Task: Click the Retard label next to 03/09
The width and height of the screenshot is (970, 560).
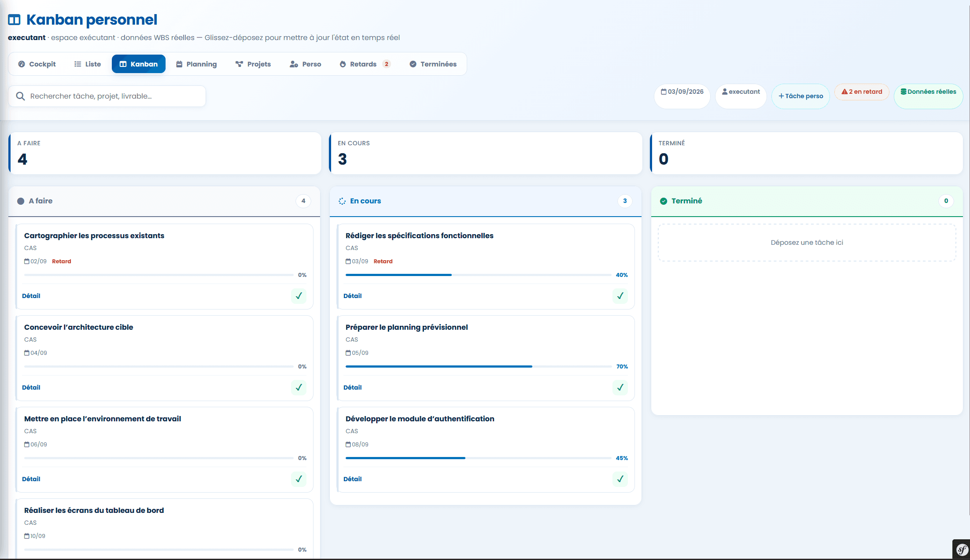Action: [x=383, y=262]
